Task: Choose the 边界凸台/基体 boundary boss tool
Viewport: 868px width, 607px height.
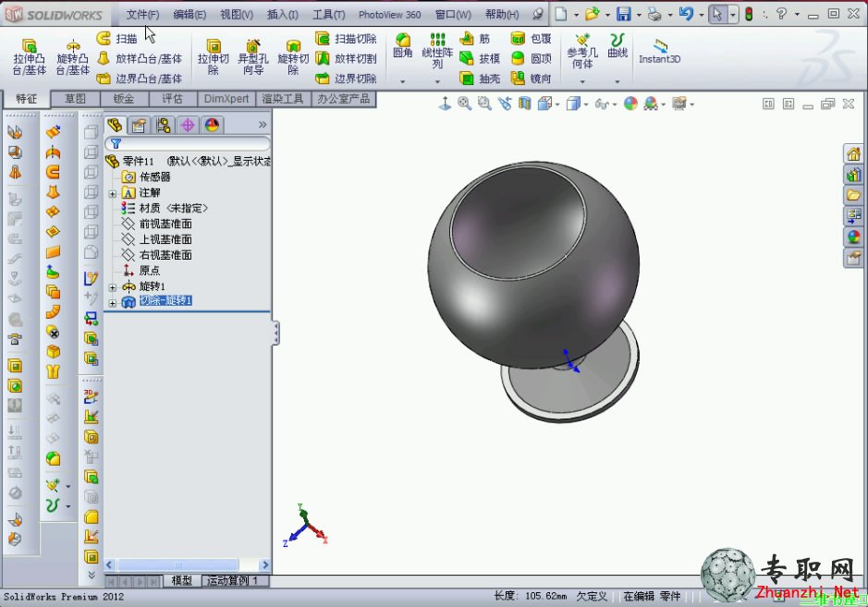Action: 139,78
